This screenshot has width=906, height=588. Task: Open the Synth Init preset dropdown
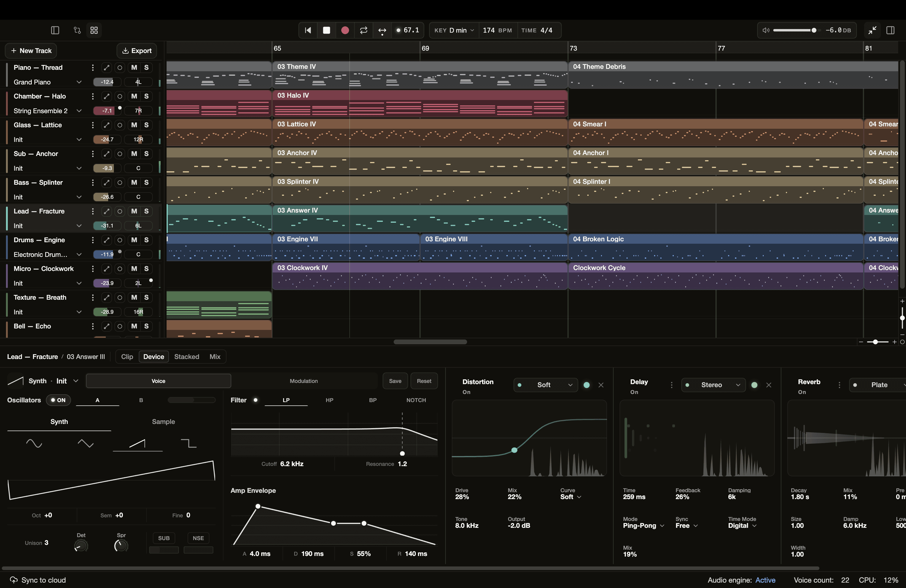76,381
